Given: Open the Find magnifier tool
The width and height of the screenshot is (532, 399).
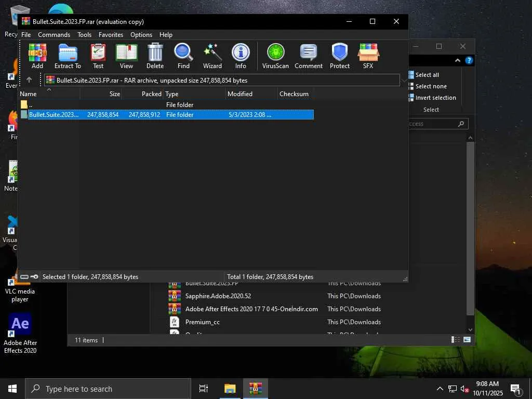Looking at the screenshot, I should pyautogui.click(x=183, y=56).
